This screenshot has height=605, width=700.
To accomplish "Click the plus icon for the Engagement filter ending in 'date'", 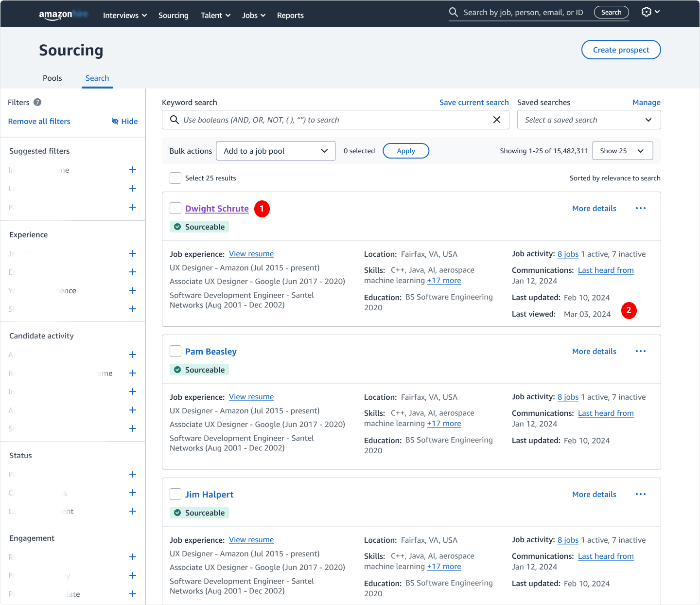I will [133, 594].
